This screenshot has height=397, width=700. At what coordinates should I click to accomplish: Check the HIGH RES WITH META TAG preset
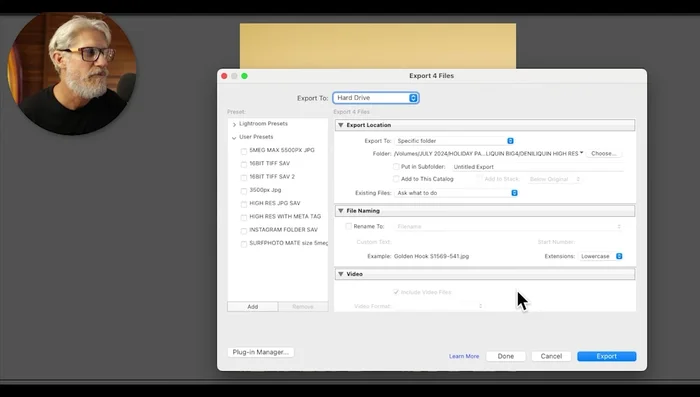click(x=244, y=217)
